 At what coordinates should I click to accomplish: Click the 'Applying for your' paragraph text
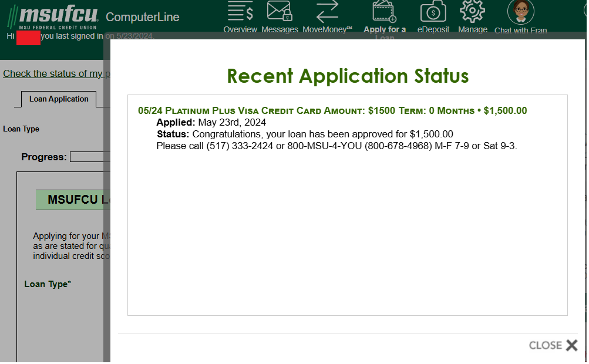(72, 246)
